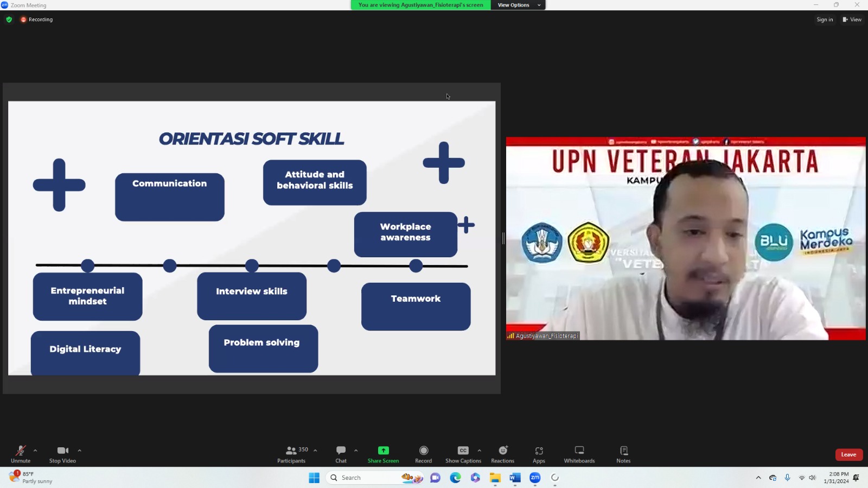
Task: Expand video options arrow beside Stop Video
Action: point(80,451)
